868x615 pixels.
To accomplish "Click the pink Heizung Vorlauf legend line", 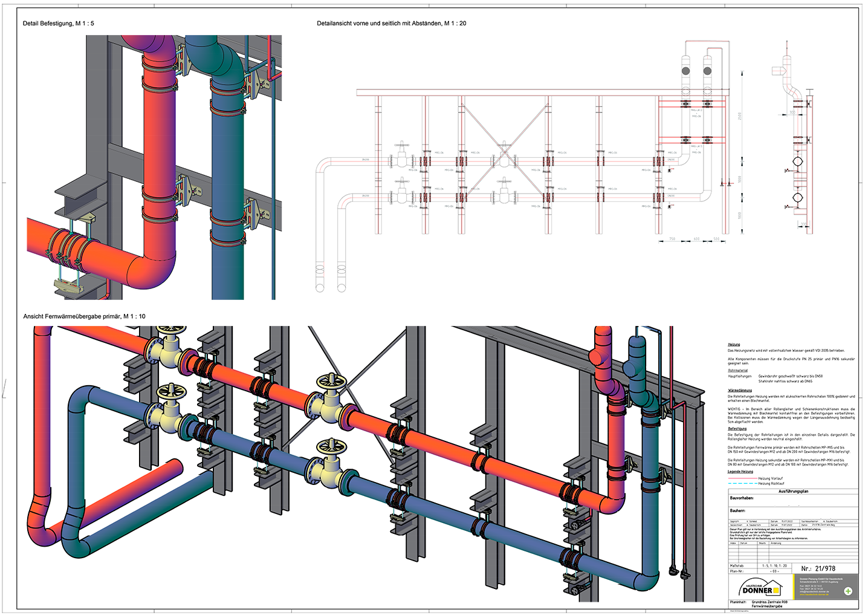I will [742, 478].
